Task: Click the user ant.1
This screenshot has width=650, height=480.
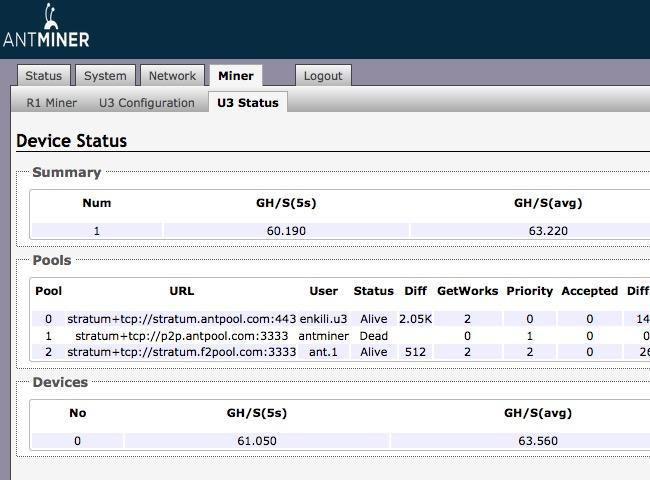Action: pyautogui.click(x=323, y=352)
